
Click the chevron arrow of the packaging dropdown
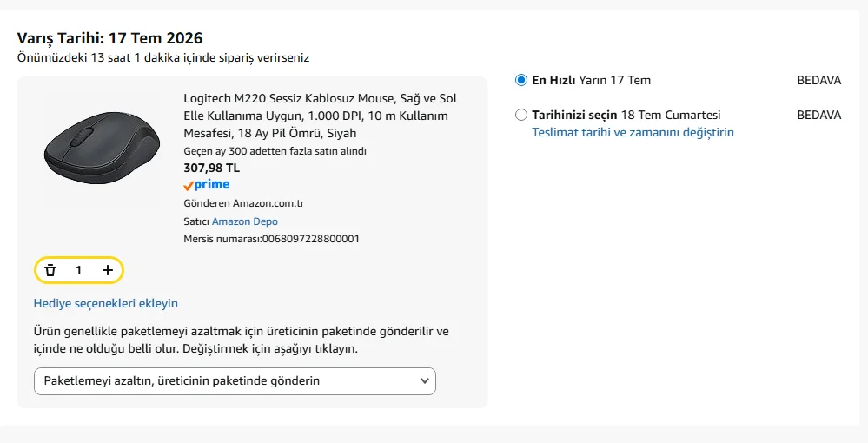425,381
